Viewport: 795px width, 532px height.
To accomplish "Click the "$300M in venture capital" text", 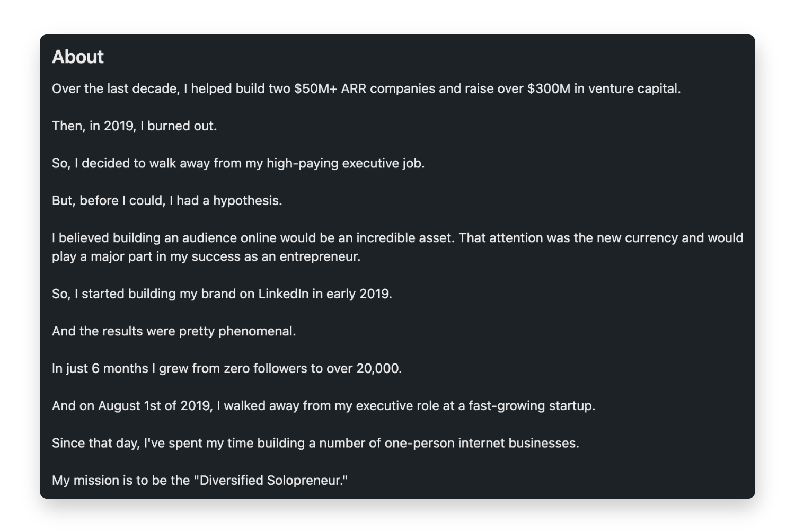I will [x=604, y=88].
